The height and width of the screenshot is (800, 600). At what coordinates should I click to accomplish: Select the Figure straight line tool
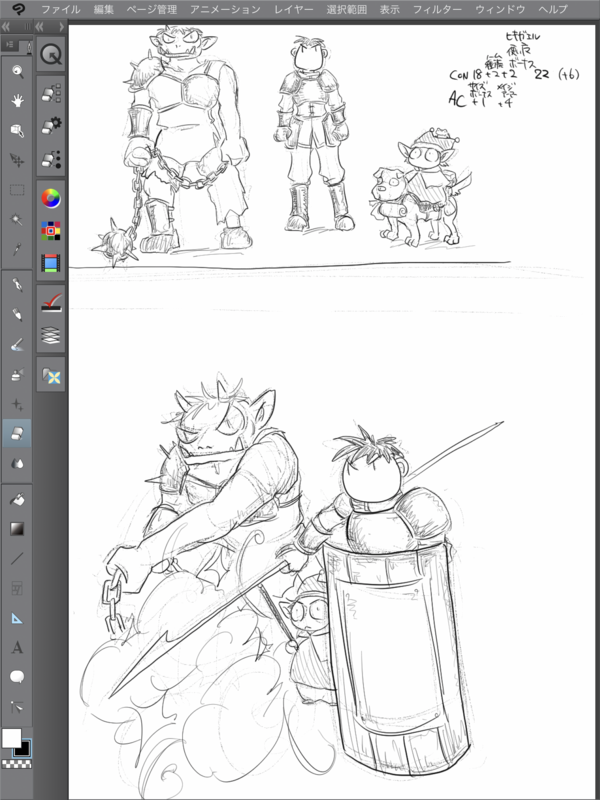17,558
